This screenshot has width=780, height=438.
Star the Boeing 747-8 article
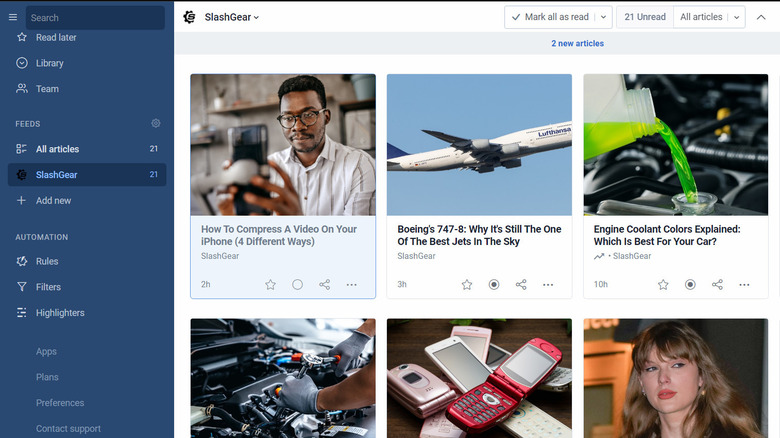click(467, 285)
